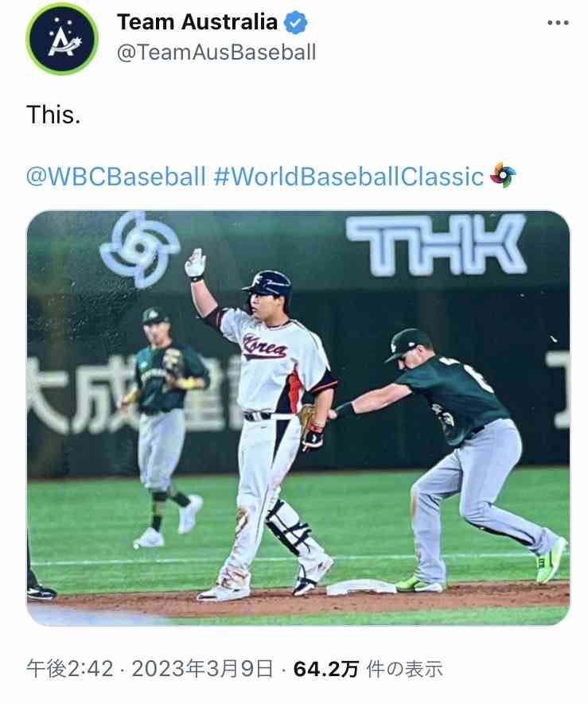Open the three-dot more options menu
This screenshot has height=704, width=588.
pos(559,22)
